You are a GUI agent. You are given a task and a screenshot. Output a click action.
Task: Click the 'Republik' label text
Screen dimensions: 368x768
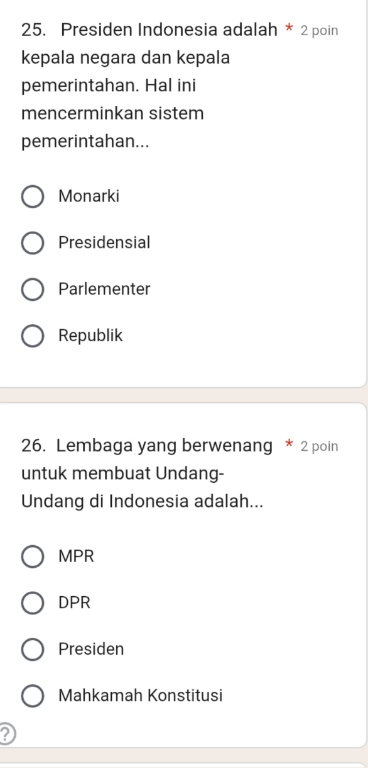tap(91, 336)
